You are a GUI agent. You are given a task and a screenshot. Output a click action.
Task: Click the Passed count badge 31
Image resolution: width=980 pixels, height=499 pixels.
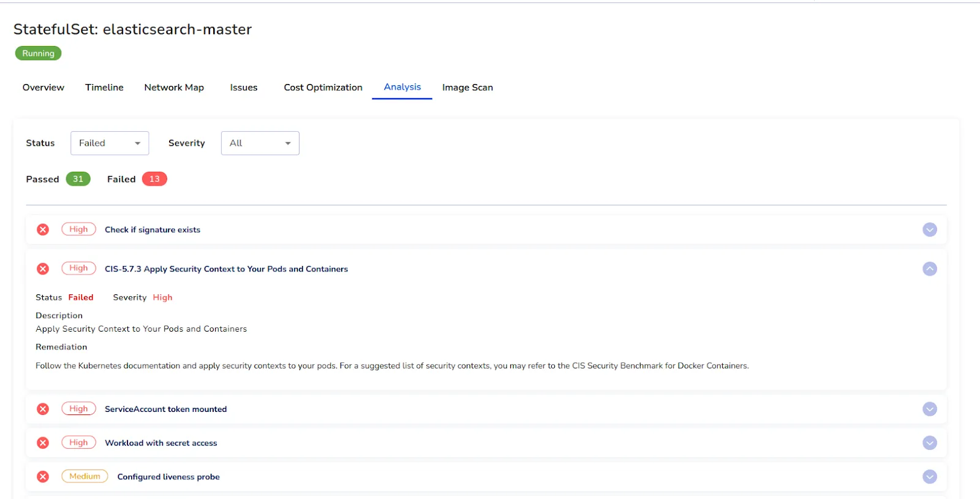78,179
